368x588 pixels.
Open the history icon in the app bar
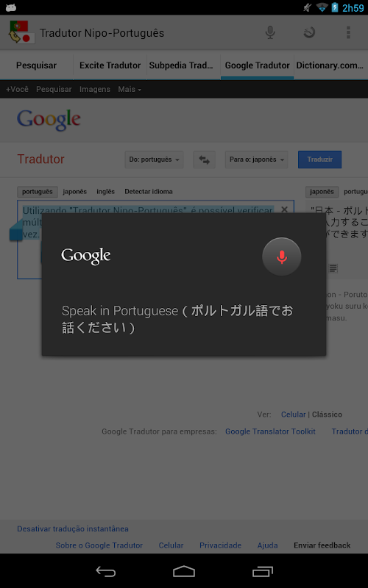coord(309,32)
